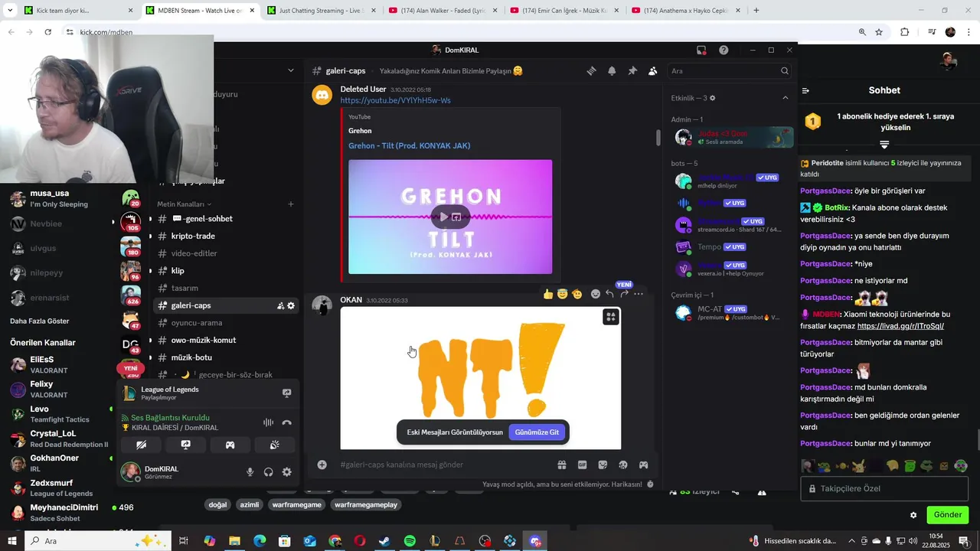The height and width of the screenshot is (551, 980).
Task: Open galeri-caps channel settings gear
Action: coord(291,305)
